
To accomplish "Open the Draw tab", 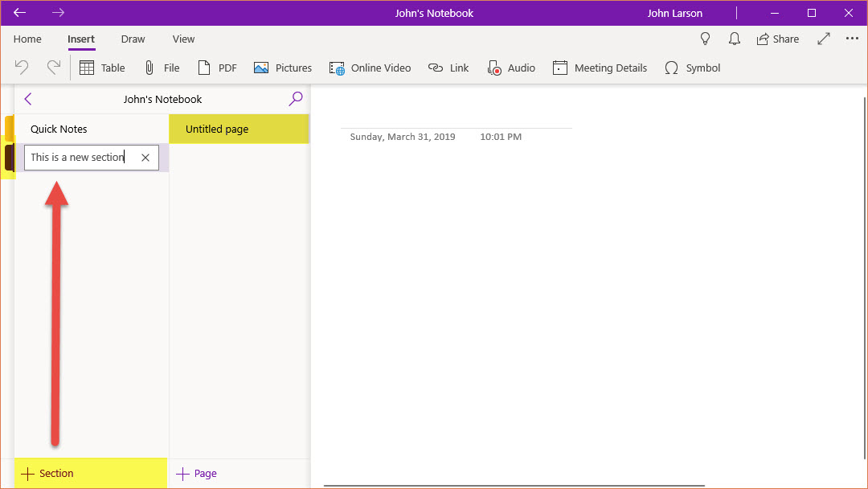I will pyautogui.click(x=133, y=39).
